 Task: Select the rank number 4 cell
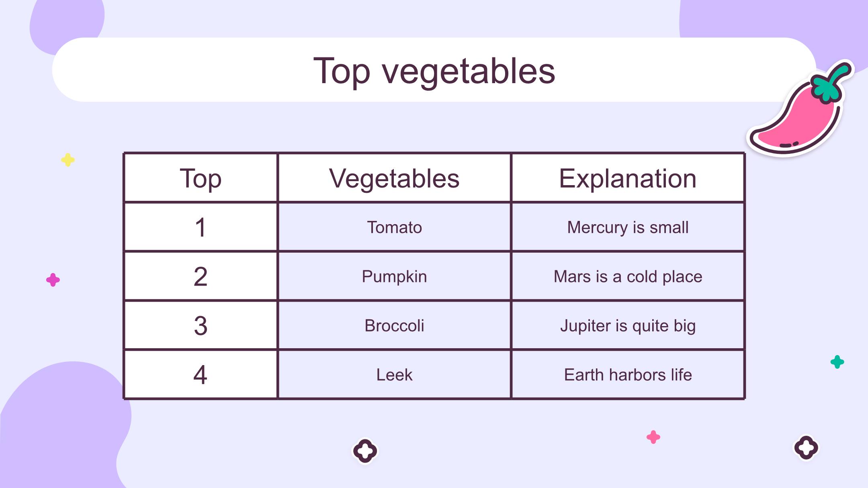coord(201,375)
